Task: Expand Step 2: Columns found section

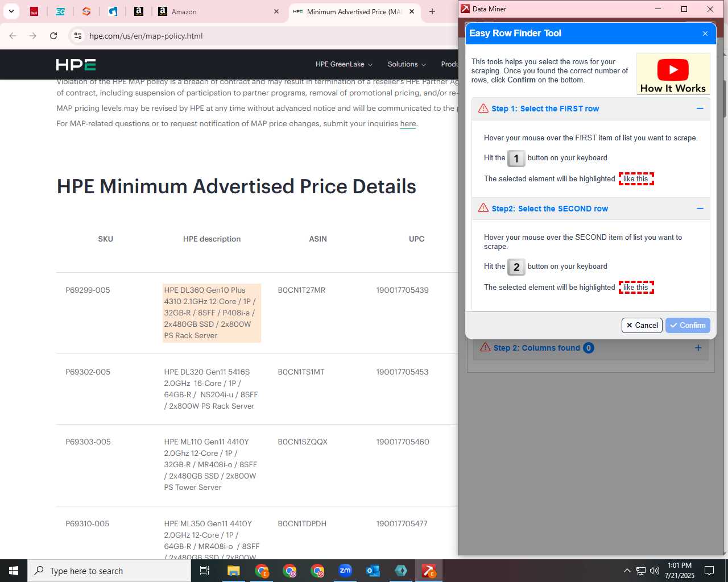Action: coord(698,348)
